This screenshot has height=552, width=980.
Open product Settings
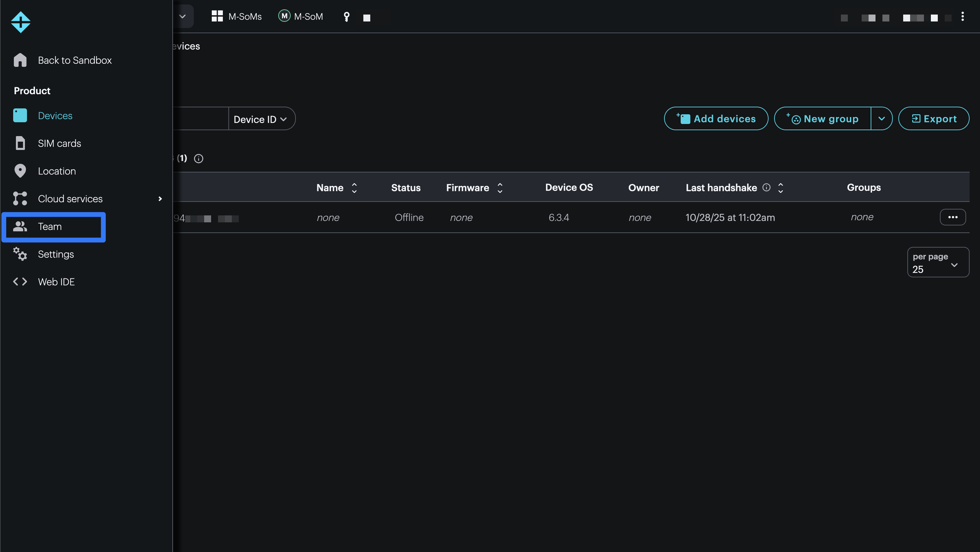pyautogui.click(x=56, y=254)
